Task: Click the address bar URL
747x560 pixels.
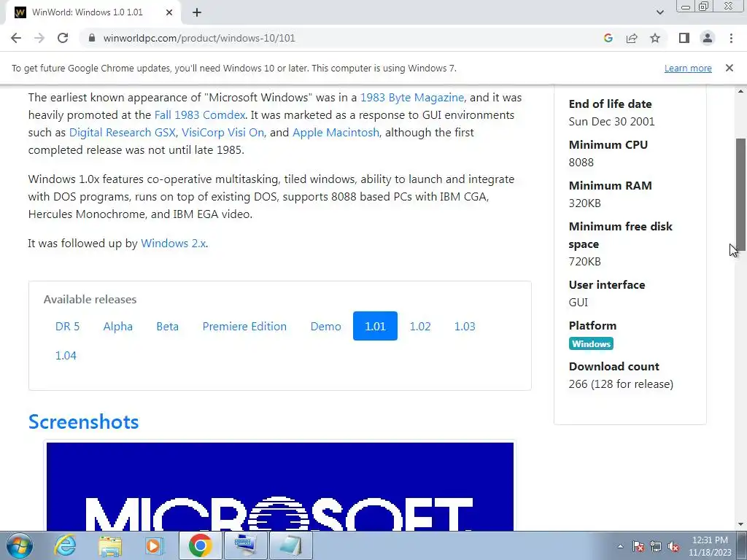Action: coord(199,38)
